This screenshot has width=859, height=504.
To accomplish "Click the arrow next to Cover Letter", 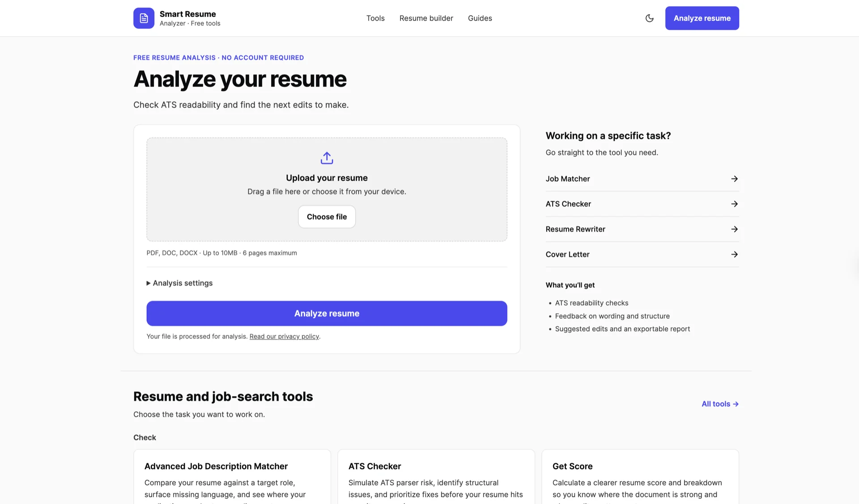I will tap(734, 254).
